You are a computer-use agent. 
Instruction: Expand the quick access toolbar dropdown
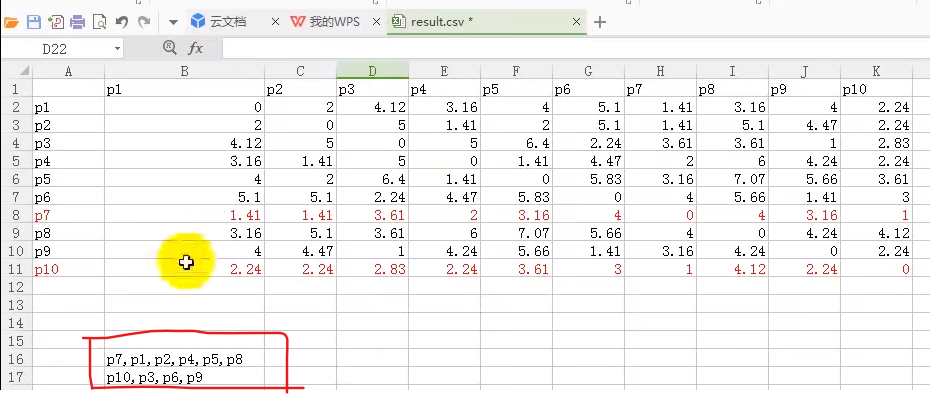pyautogui.click(x=173, y=23)
